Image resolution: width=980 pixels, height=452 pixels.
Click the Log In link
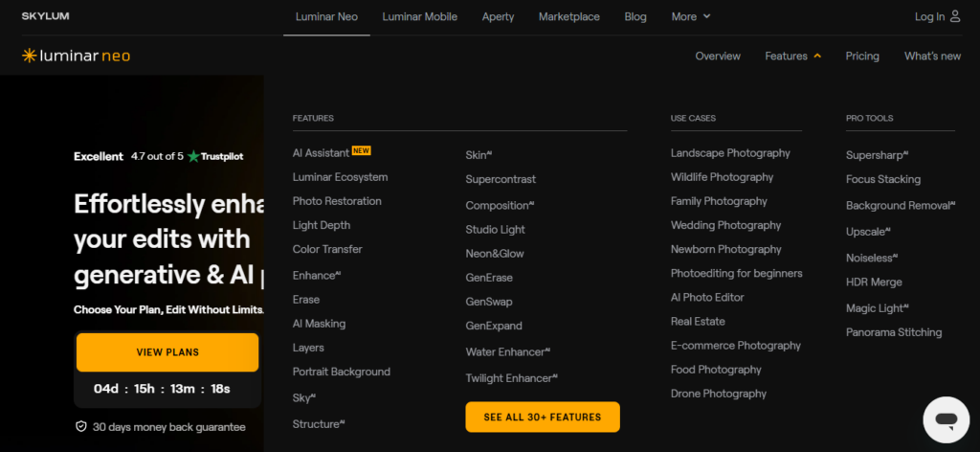coord(930,17)
